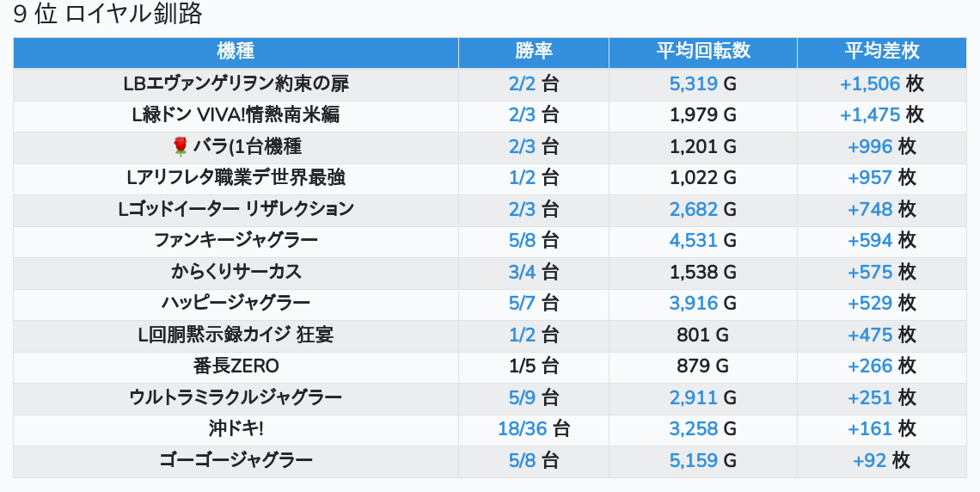
Task: Select Lゴッドイーター リザレクション machine name
Action: pos(236,209)
